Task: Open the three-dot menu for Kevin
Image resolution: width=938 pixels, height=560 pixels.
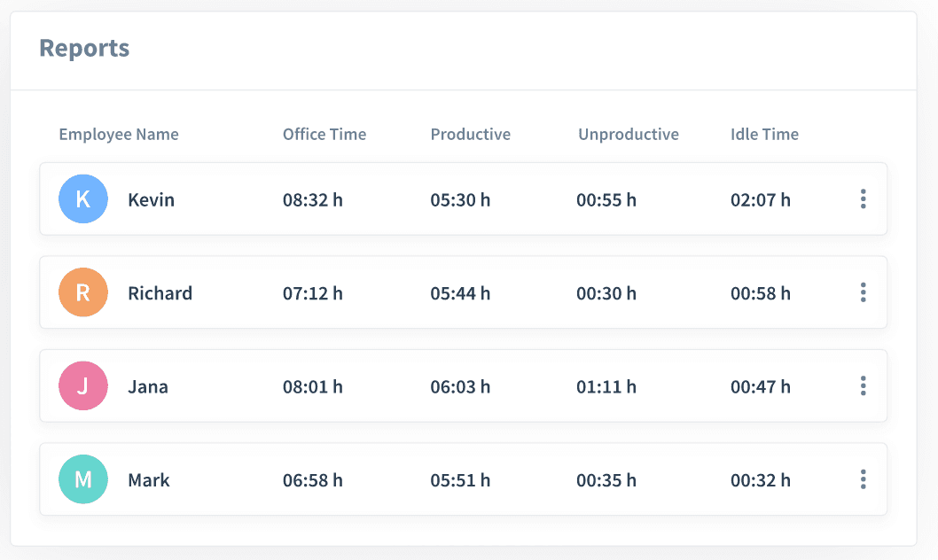Action: pos(863,199)
